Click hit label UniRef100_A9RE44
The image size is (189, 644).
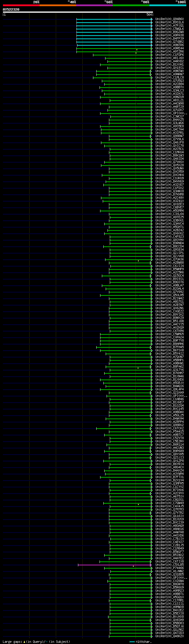tap(170, 48)
